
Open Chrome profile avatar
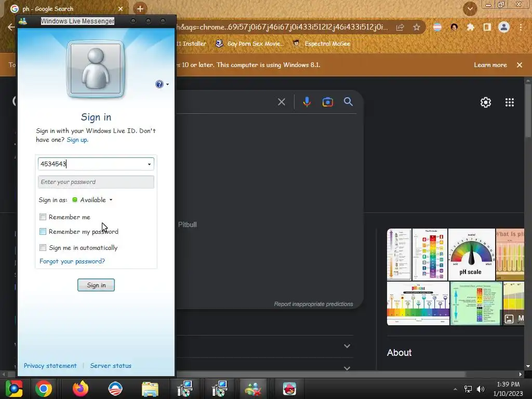coord(503,27)
